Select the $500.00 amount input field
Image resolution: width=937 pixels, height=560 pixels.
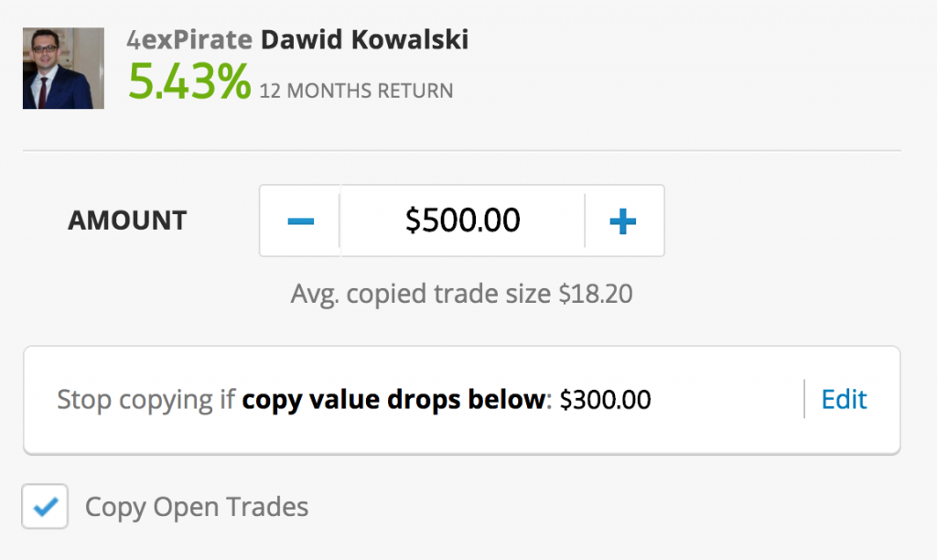tap(462, 221)
